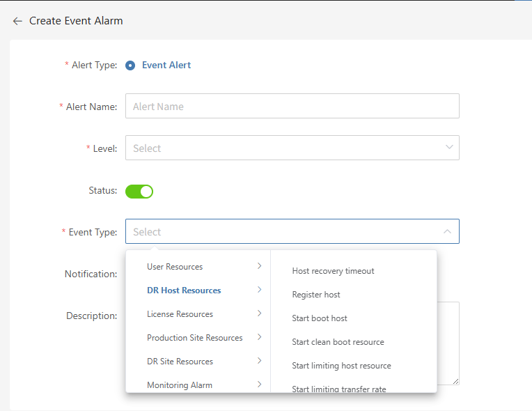Image resolution: width=532 pixels, height=411 pixels.
Task: Click chevron next to DR Site Resources
Action: (259, 361)
